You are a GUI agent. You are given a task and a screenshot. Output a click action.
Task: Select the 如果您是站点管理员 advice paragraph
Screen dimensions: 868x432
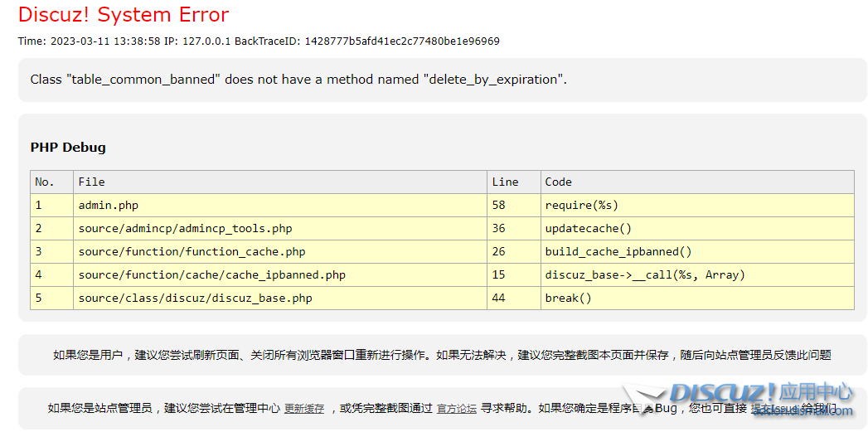[443, 409]
